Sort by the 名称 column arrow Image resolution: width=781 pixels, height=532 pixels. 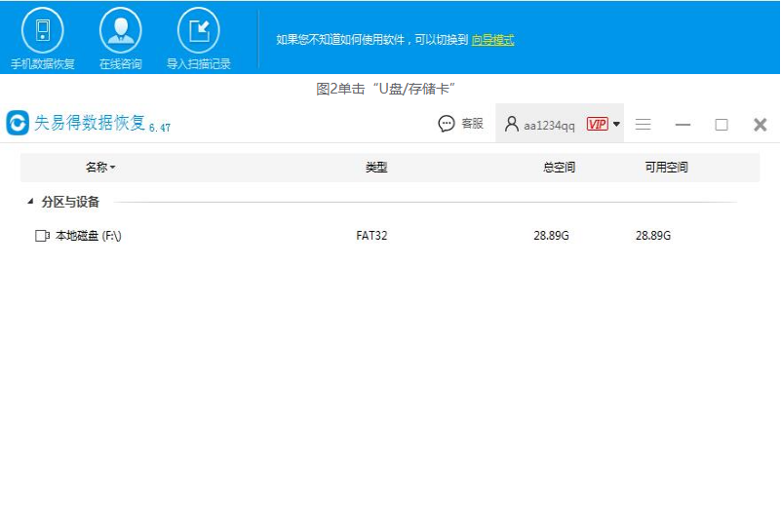click(x=112, y=168)
